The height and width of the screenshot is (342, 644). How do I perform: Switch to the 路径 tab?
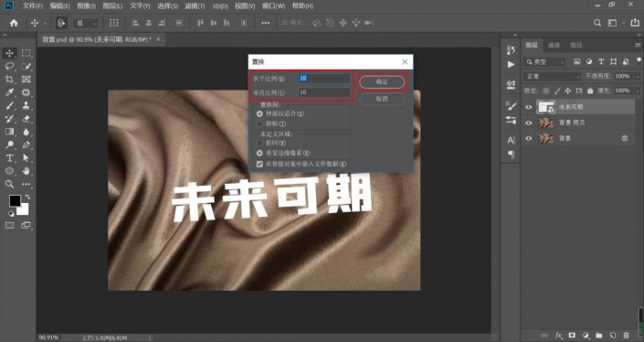[576, 45]
